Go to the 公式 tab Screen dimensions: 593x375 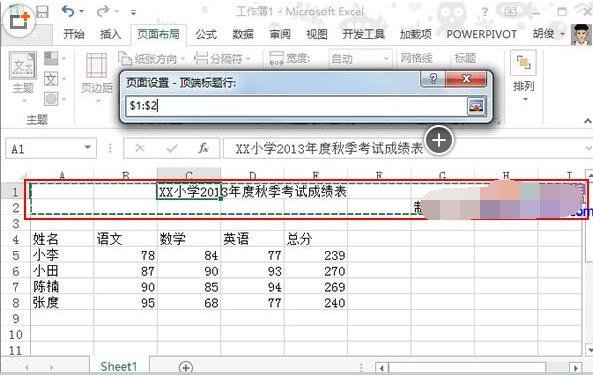(x=206, y=34)
